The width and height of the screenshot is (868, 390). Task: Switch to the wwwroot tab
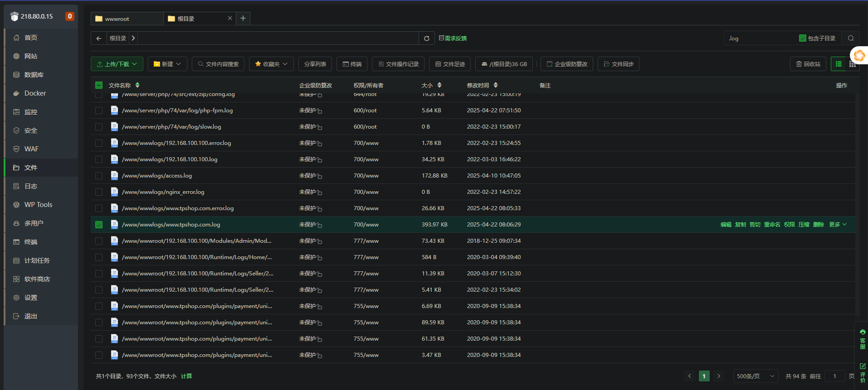coord(127,19)
